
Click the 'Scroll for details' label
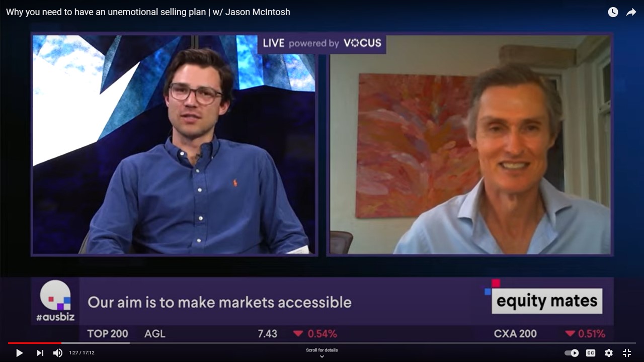[322, 350]
